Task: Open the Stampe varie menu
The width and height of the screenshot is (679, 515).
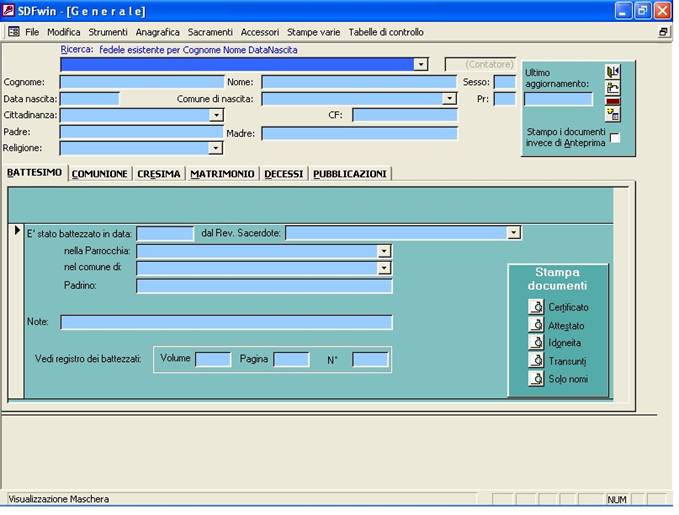Action: 314,32
